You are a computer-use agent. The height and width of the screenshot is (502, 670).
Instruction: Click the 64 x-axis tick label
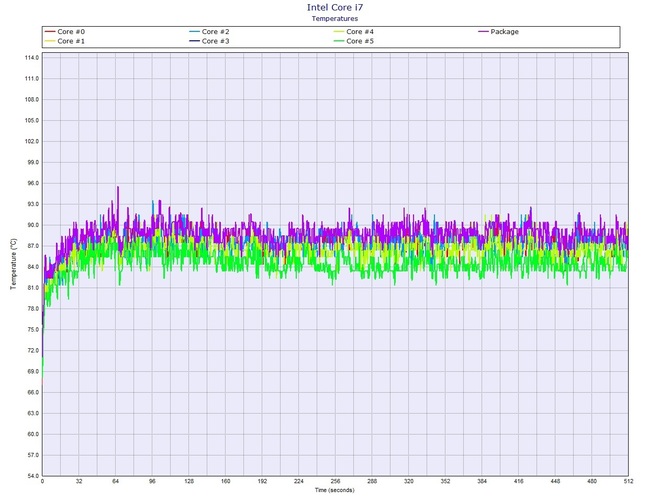(x=115, y=481)
